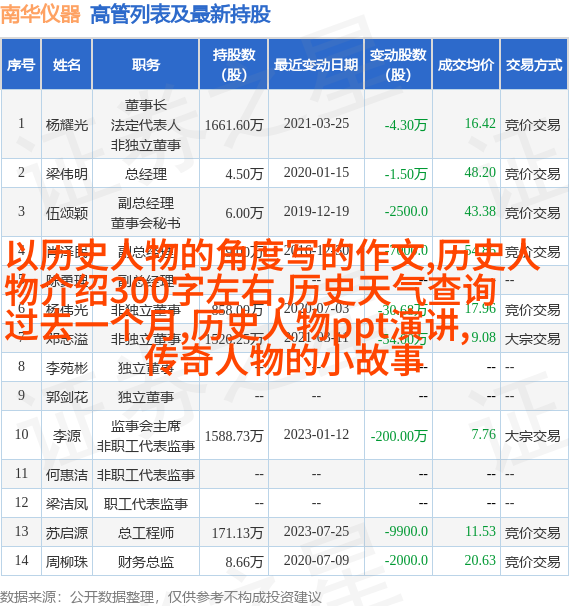Select 伍颂颖 in row 3
569x606 pixels.
(x=67, y=213)
